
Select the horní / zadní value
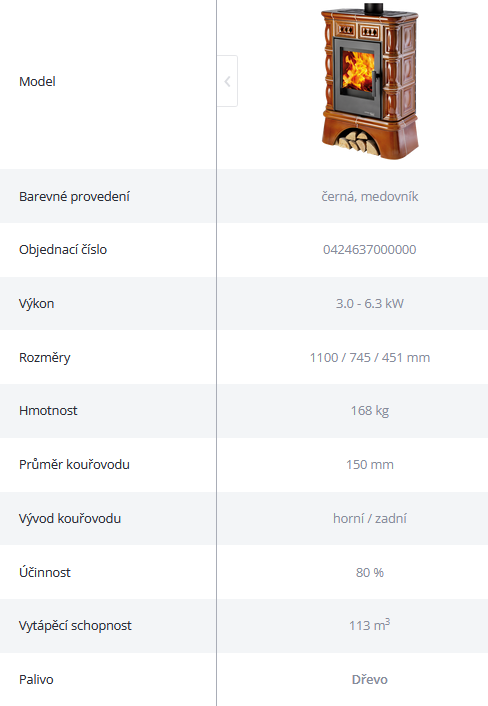370,518
